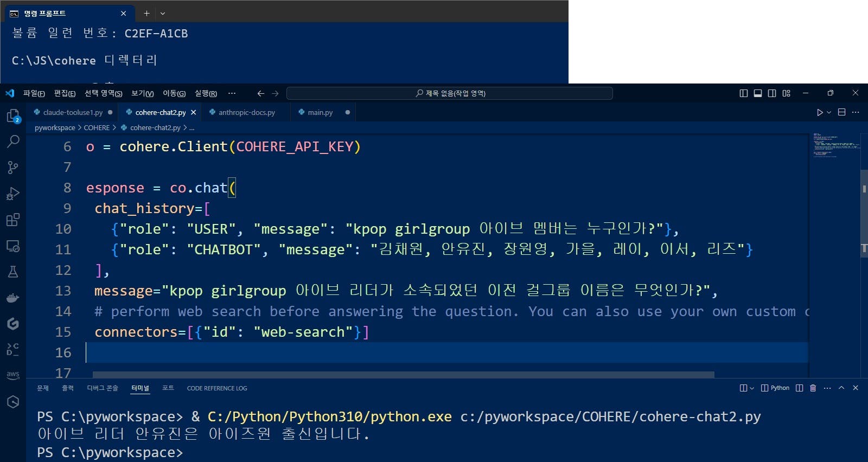868x462 pixels.
Task: Close the 명령 프롬프트 tab
Action: [x=123, y=14]
